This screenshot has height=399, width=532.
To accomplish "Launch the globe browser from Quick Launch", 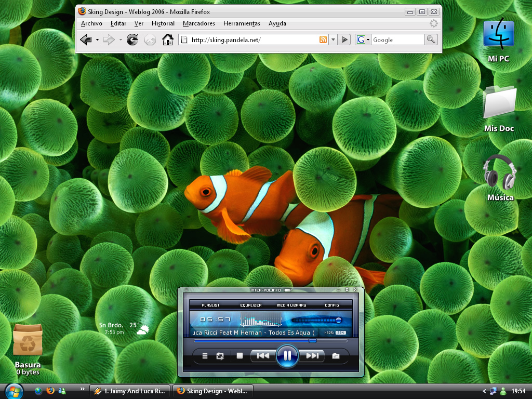I will (38, 391).
